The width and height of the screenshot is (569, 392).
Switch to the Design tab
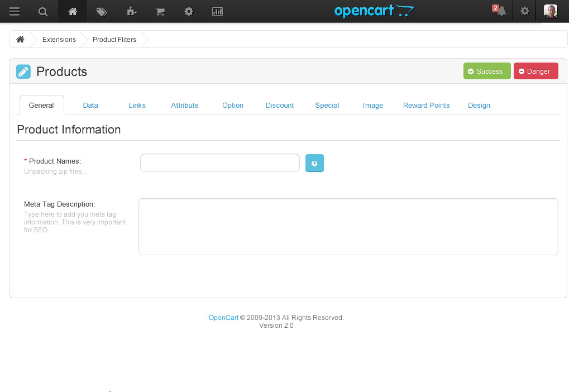479,105
